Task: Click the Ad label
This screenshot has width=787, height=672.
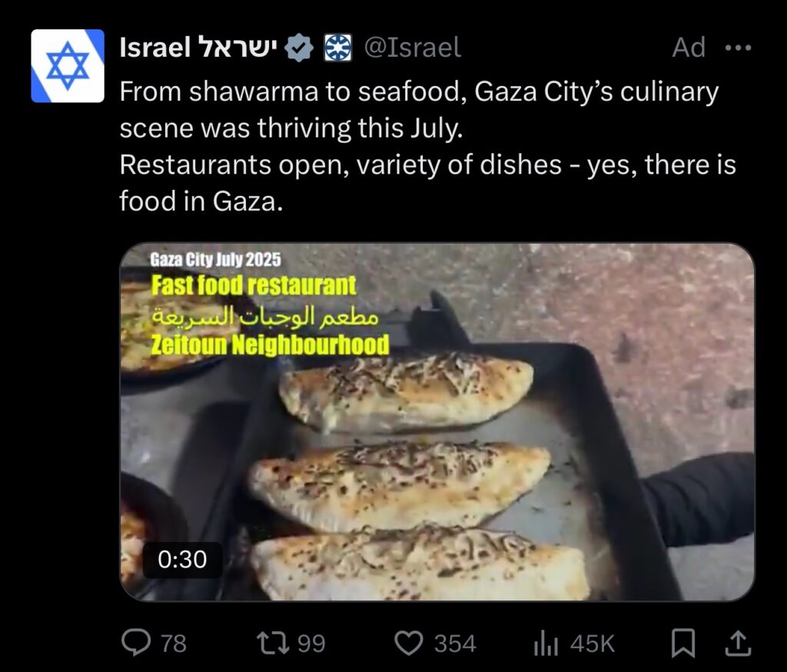Action: pos(689,48)
